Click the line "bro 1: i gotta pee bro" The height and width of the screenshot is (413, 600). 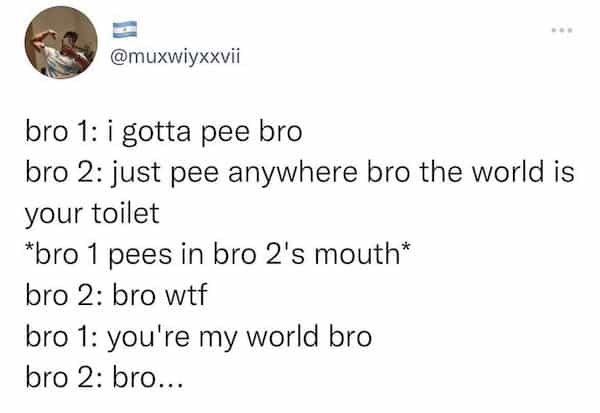pyautogui.click(x=164, y=132)
